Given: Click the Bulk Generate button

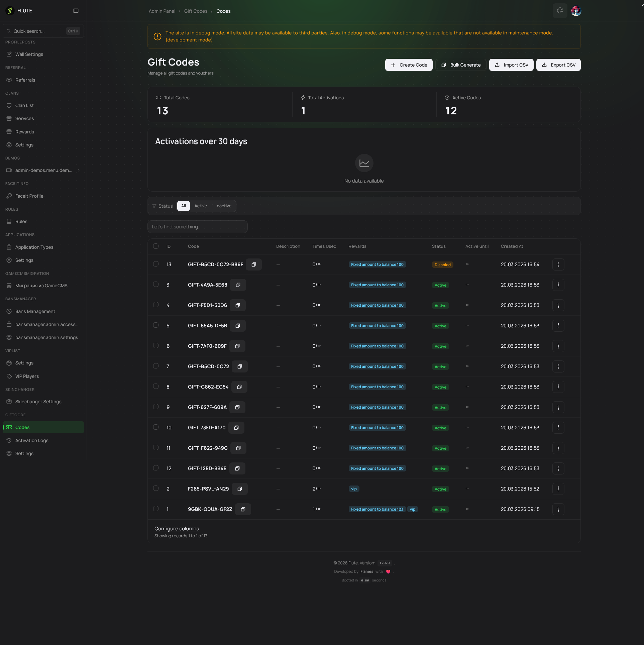Looking at the screenshot, I should click(x=461, y=65).
